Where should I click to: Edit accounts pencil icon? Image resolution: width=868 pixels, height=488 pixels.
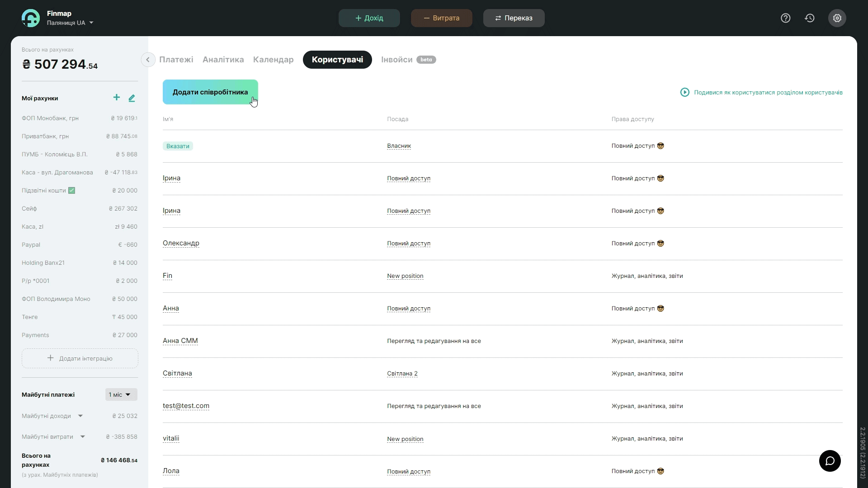pyautogui.click(x=132, y=98)
